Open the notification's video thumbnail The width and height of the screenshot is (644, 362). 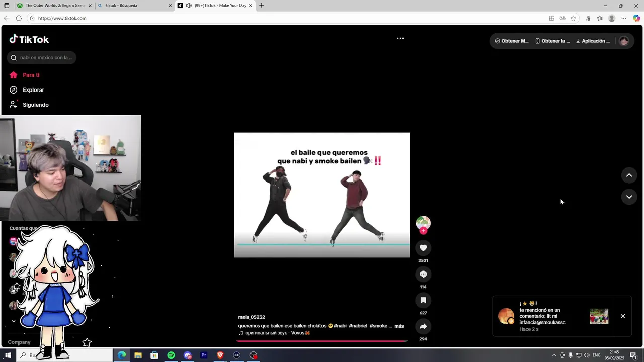click(x=599, y=316)
